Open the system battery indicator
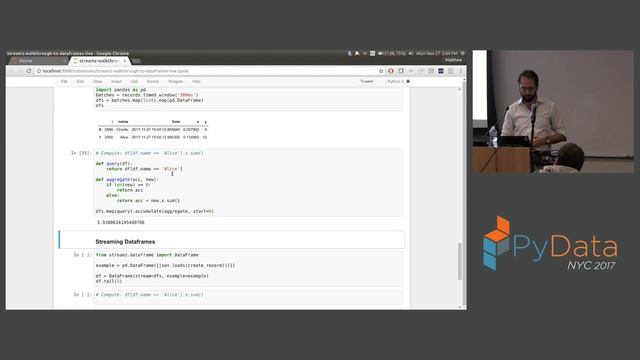Image resolution: width=640 pixels, height=360 pixels. pos(392,53)
